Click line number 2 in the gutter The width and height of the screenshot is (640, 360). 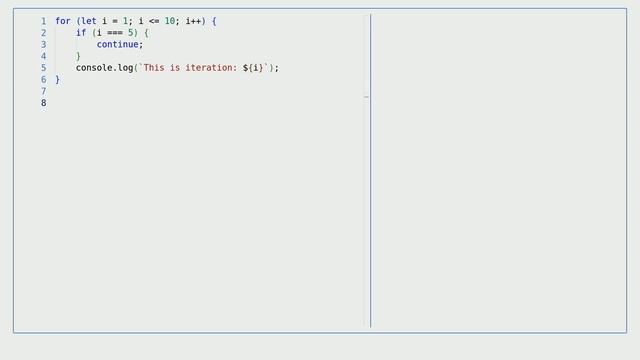click(44, 33)
